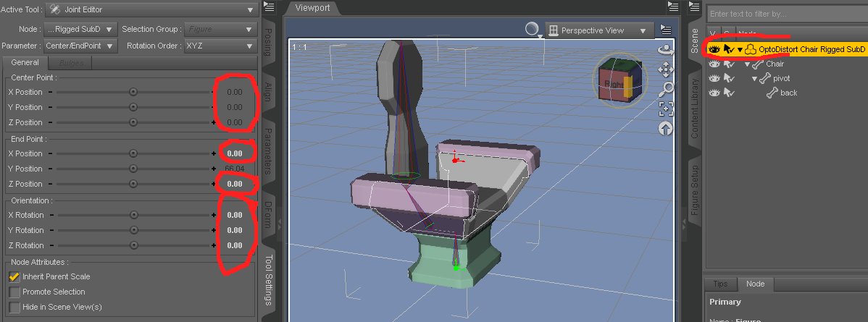Screen dimensions: 868x322
Task: Open Viewport pane options menu icon
Action: click(x=673, y=7)
